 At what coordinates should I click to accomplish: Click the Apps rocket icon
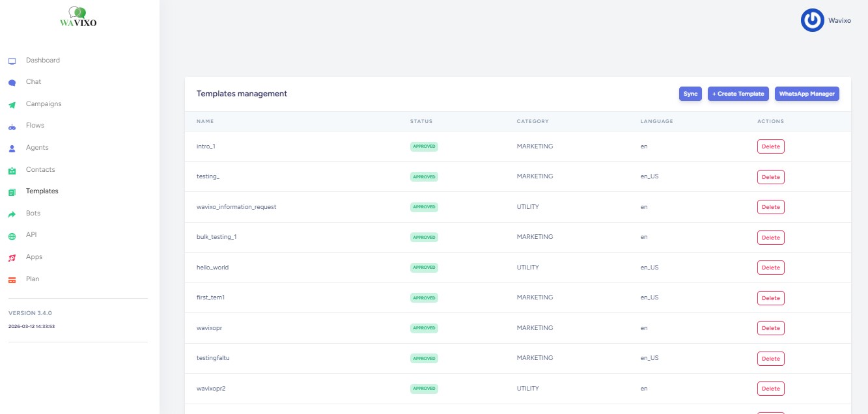(x=12, y=258)
